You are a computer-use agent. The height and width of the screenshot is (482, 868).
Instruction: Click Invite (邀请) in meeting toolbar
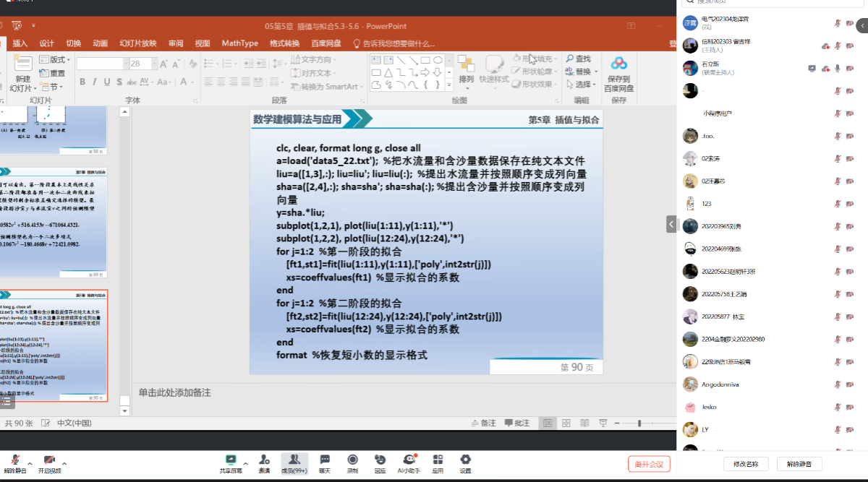264,463
